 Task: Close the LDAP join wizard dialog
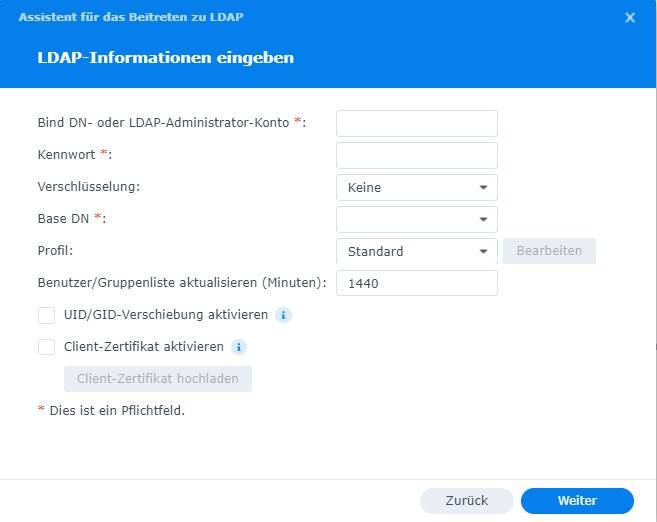click(630, 18)
